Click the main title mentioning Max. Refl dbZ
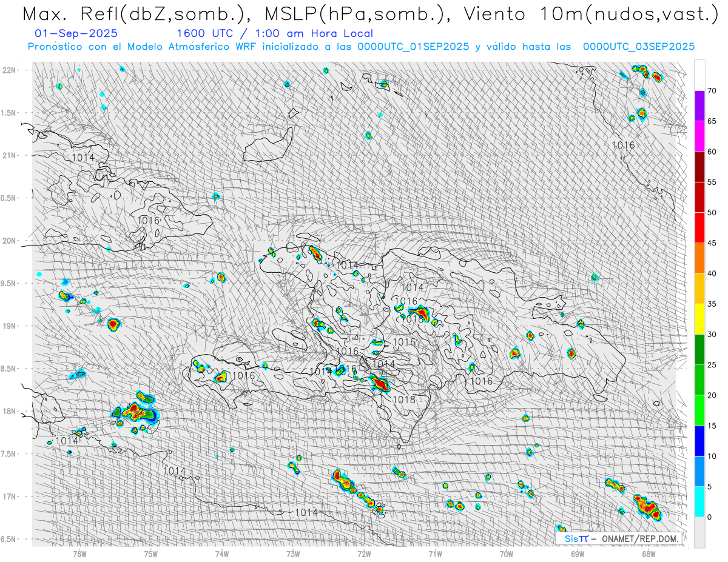 pyautogui.click(x=369, y=13)
